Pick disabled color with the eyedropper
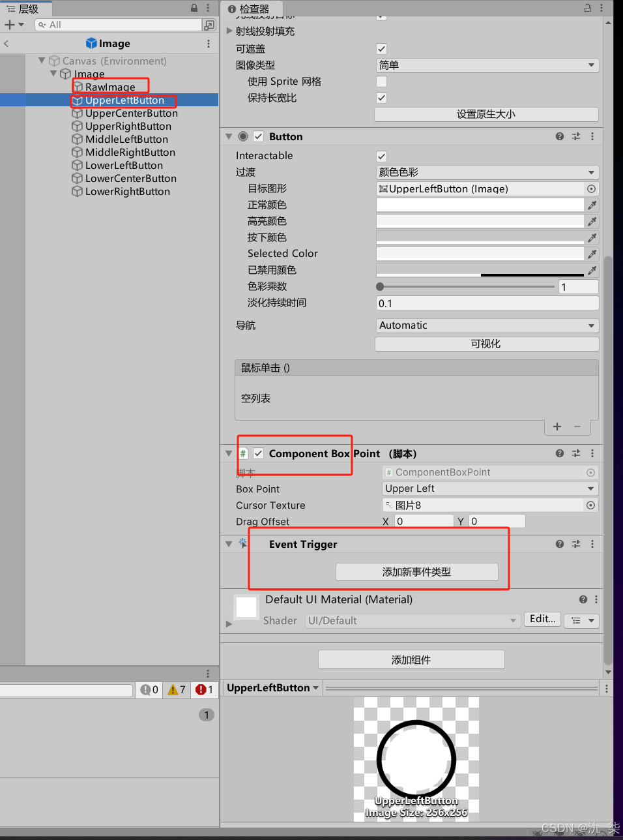The width and height of the screenshot is (623, 840). tap(592, 270)
